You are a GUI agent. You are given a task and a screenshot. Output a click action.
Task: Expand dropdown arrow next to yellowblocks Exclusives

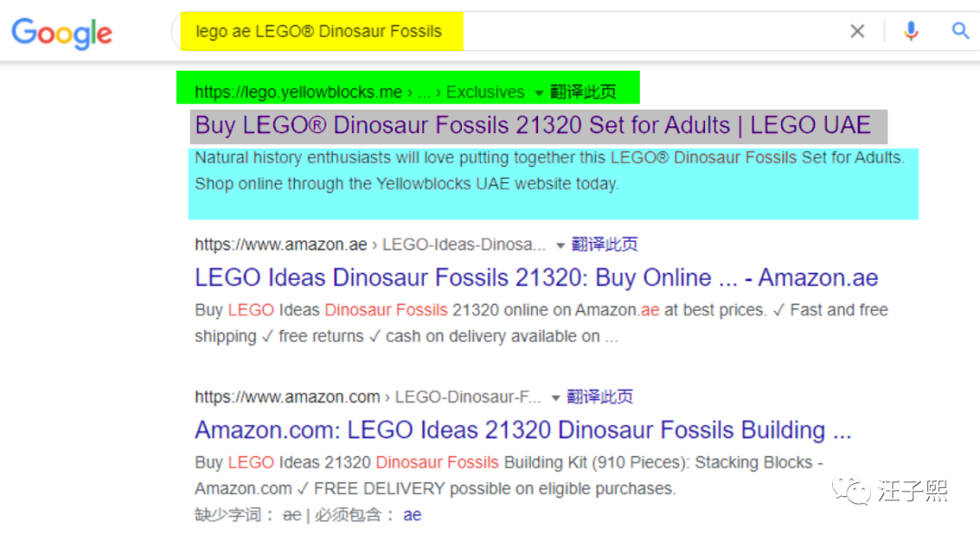539,93
